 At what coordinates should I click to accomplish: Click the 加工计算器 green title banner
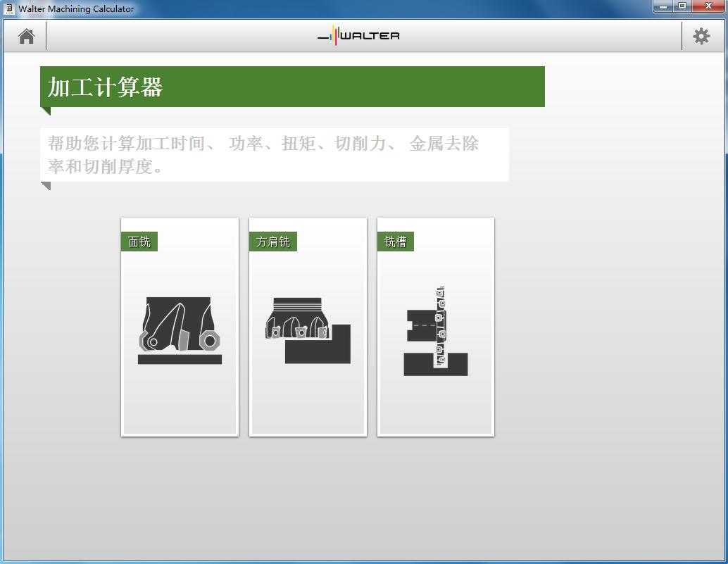tap(294, 86)
